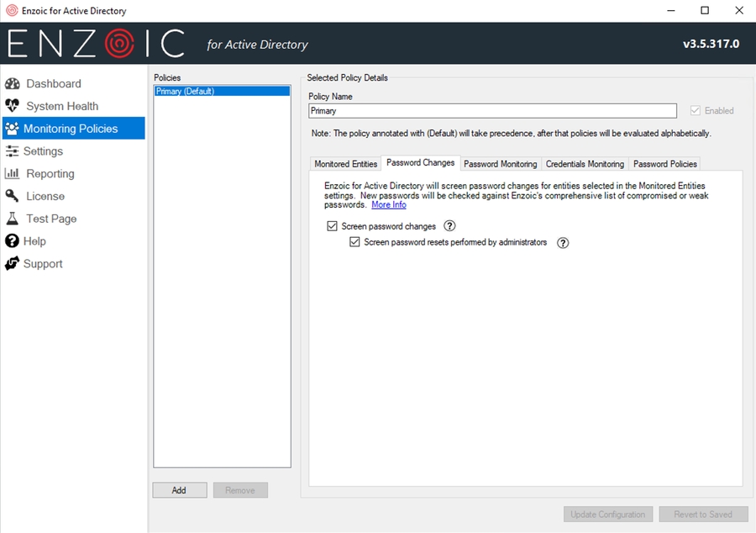Click the Test Page flask icon
The height and width of the screenshot is (533, 756).
click(x=12, y=219)
